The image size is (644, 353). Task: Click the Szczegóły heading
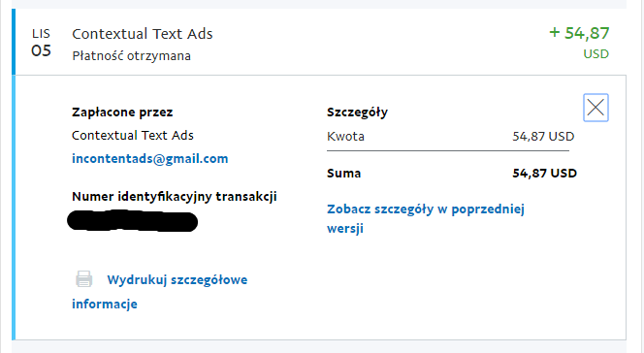click(x=357, y=112)
